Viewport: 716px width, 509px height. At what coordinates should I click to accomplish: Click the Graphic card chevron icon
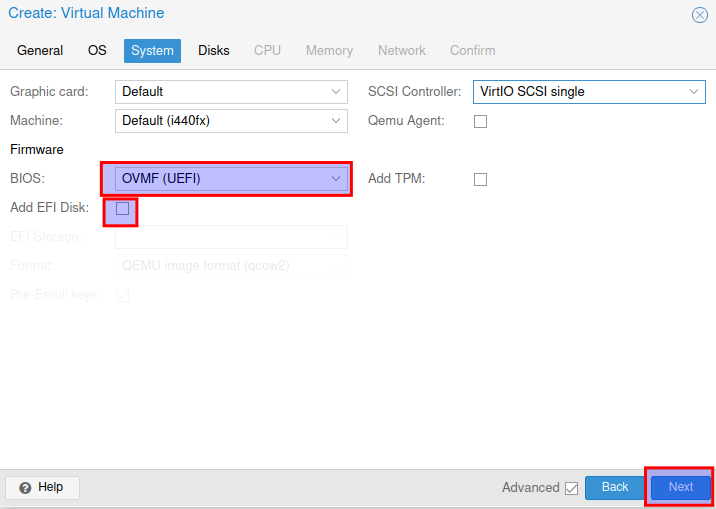click(x=337, y=92)
